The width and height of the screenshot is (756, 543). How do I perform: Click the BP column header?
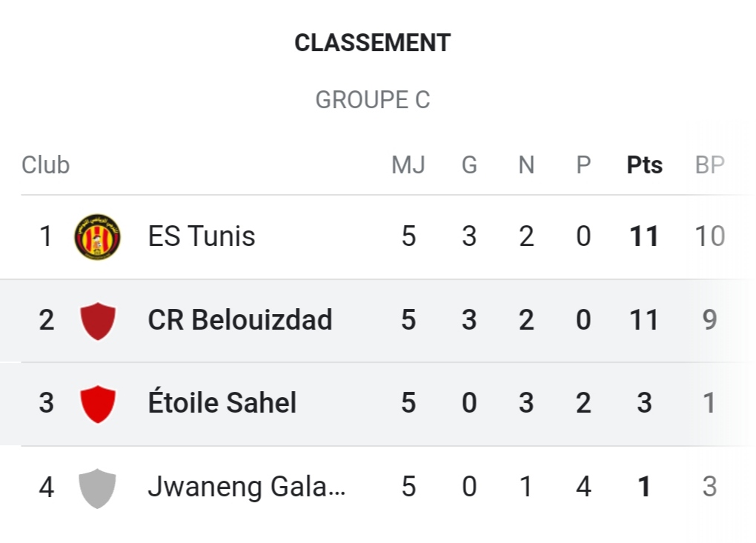tap(709, 165)
